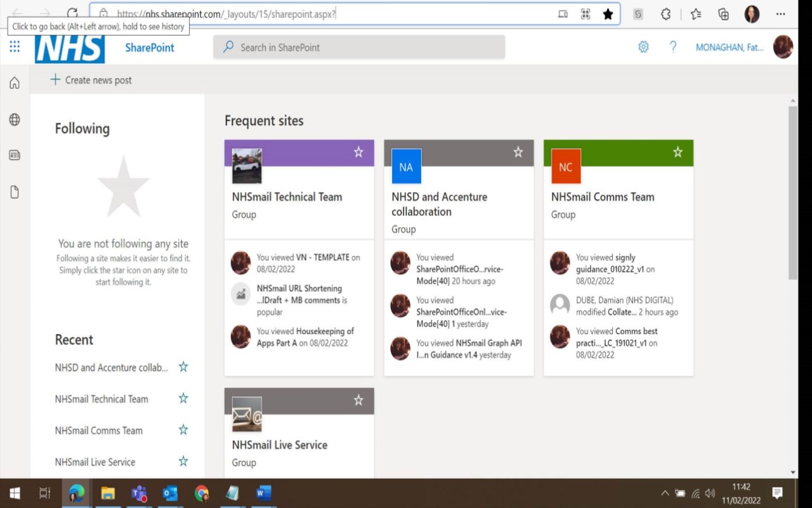
Task: Open the account profile picture in the SharePoint header
Action: coord(783,47)
